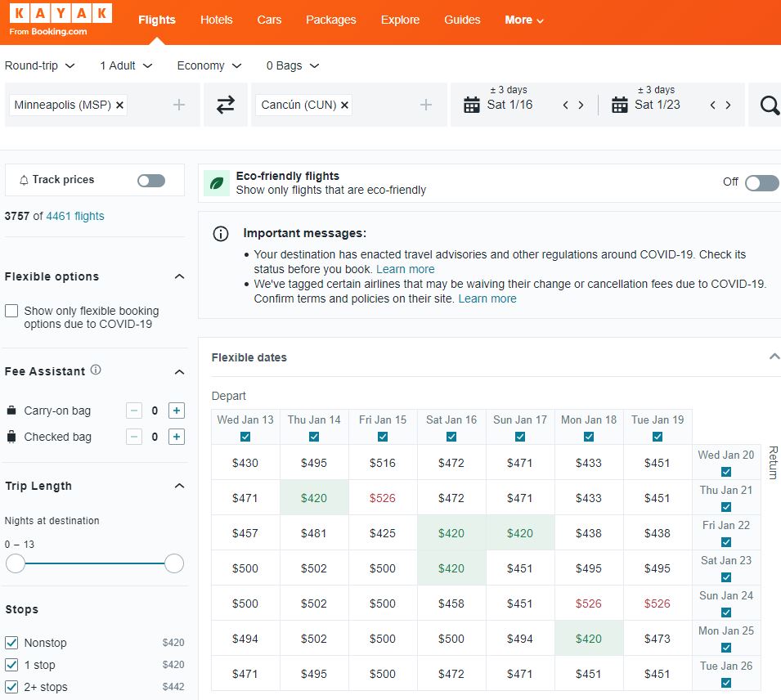This screenshot has width=781, height=700.
Task: Toggle Track prices switch
Action: coord(151,181)
